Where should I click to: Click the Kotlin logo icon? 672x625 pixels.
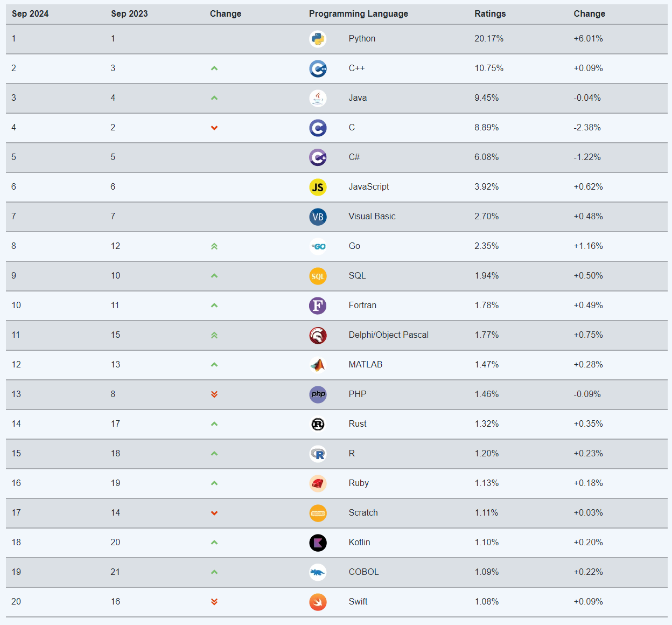(x=318, y=543)
